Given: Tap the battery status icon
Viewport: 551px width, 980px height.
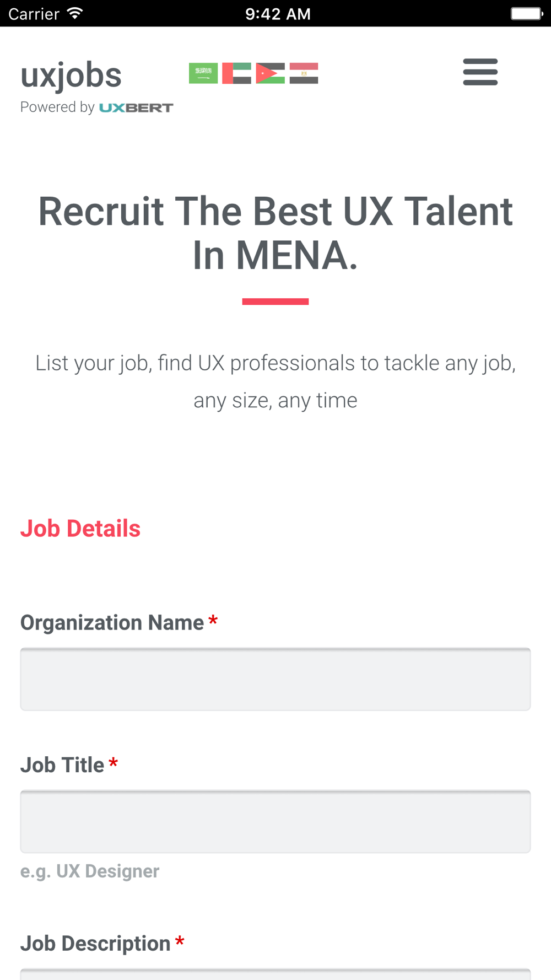Looking at the screenshot, I should pos(527,13).
